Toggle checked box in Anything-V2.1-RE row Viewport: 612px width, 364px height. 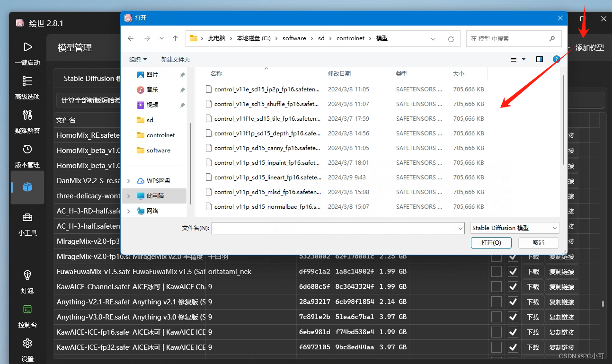click(x=513, y=302)
